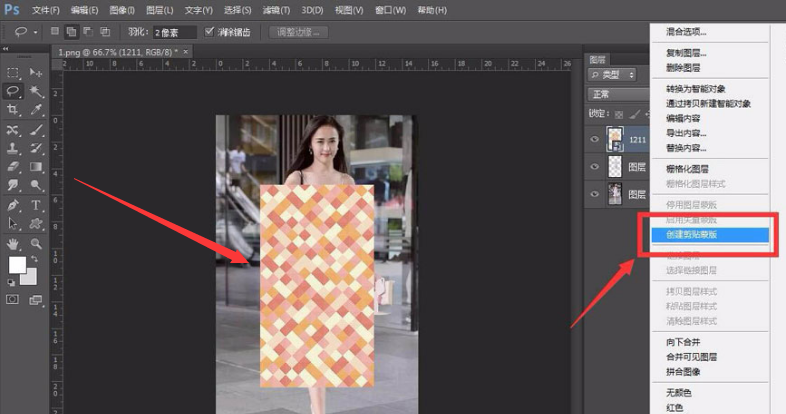Select the Hand tool

(x=13, y=243)
